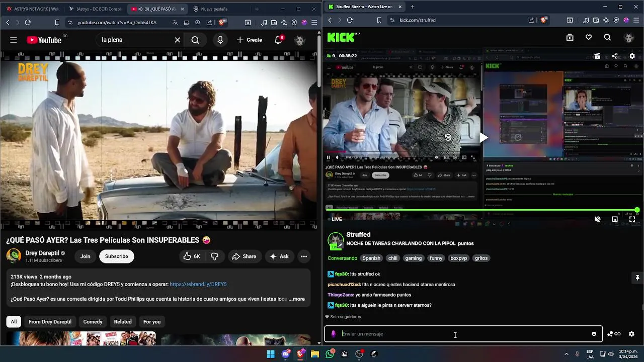Select the All filter chip
The width and height of the screenshot is (644, 362).
click(x=14, y=322)
